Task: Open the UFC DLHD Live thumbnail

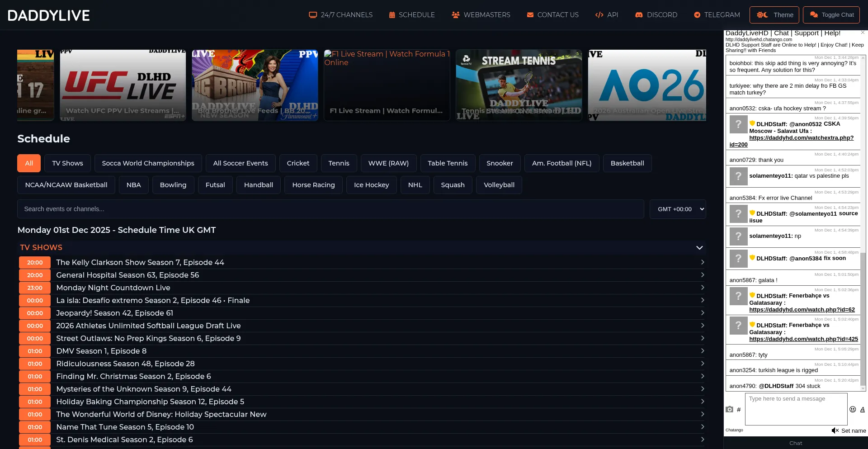Action: tap(123, 85)
